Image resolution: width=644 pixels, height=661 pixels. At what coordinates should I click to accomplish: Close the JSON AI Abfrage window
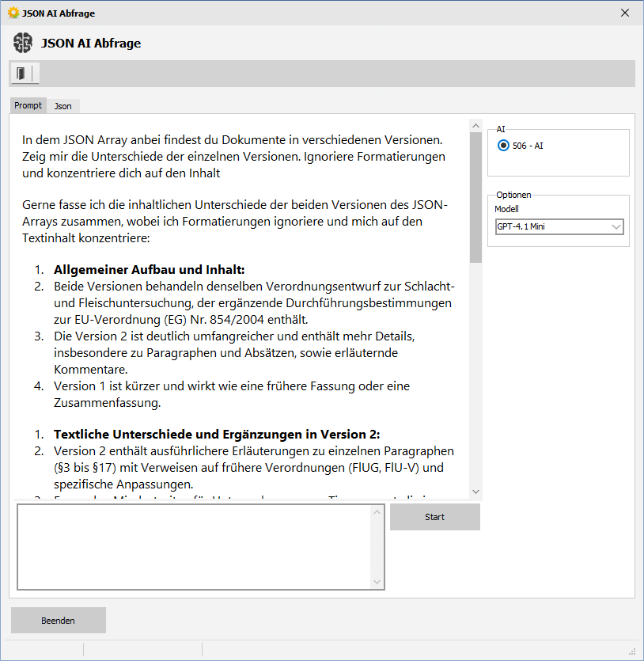(625, 13)
